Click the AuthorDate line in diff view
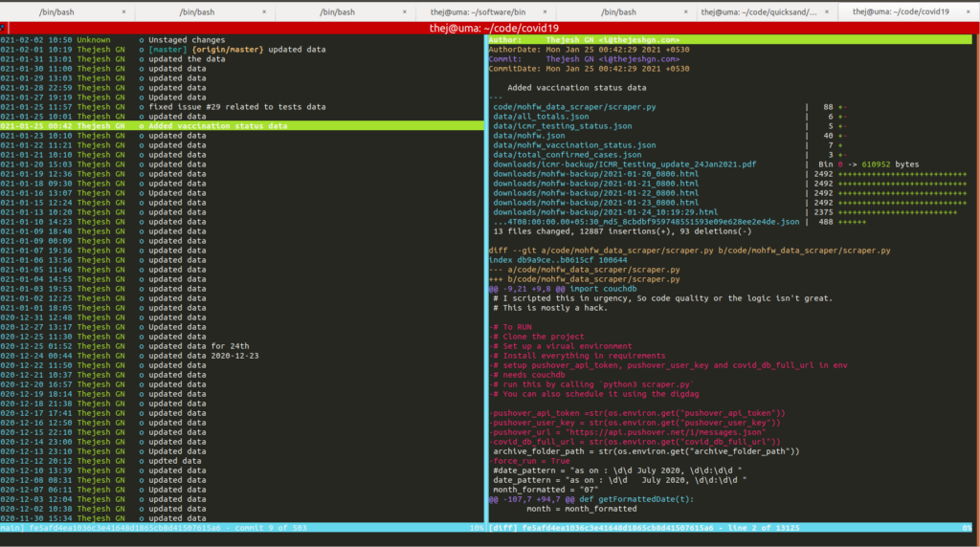 [589, 50]
